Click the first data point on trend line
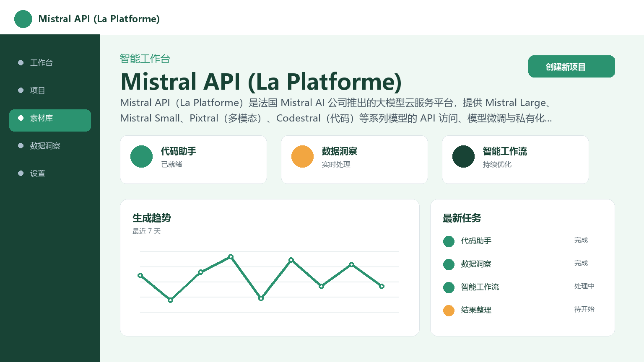This screenshot has width=644, height=362. click(140, 275)
